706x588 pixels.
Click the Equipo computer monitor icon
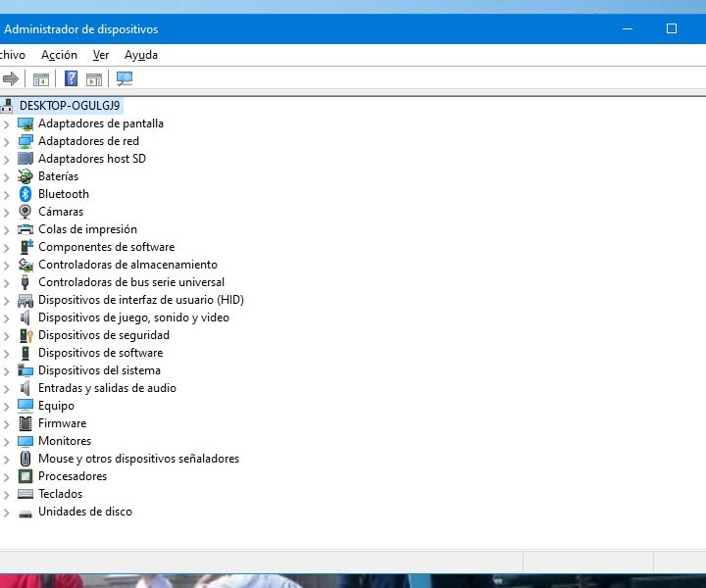click(x=25, y=406)
